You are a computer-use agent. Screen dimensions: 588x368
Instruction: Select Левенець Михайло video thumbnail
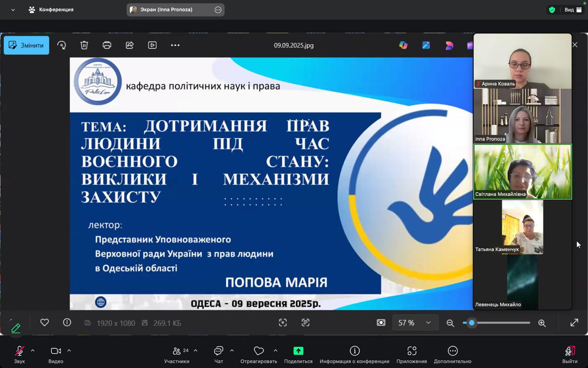point(523,282)
